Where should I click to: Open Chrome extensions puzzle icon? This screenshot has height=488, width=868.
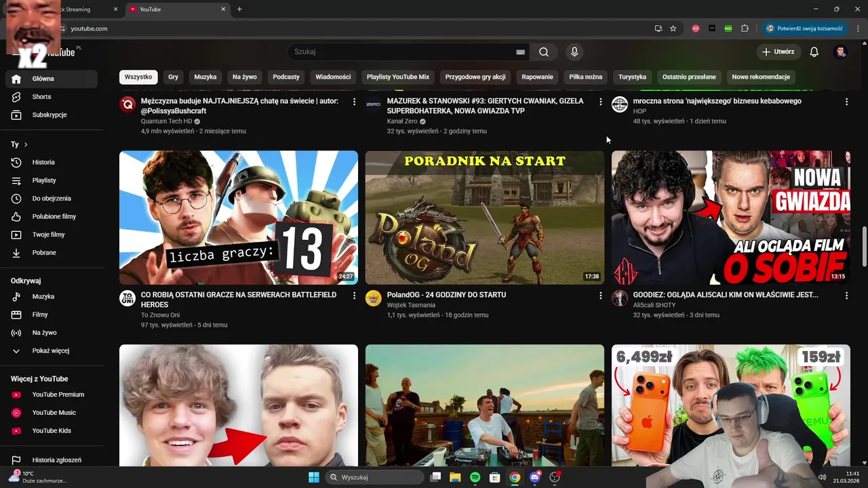click(745, 28)
